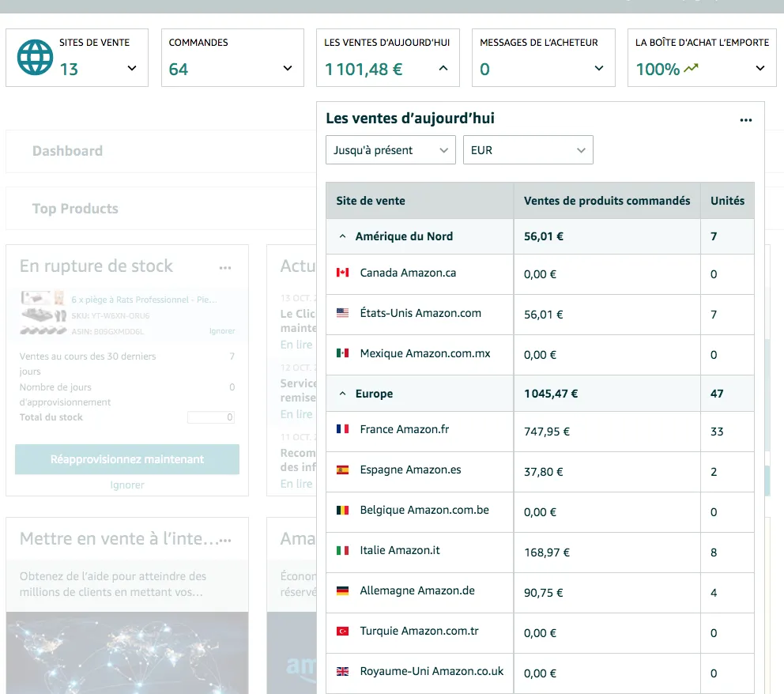Open Mettre en vente à l'international options menu
The width and height of the screenshot is (784, 694).
(225, 540)
